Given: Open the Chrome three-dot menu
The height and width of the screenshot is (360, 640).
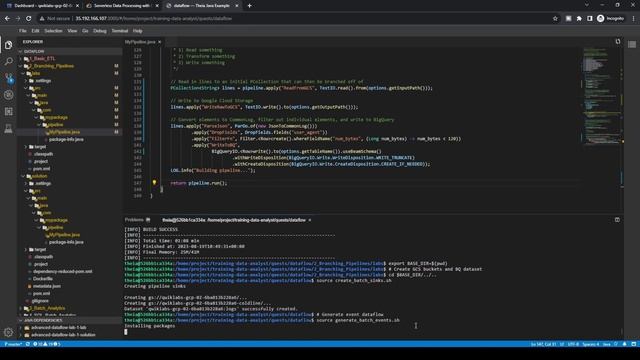Looking at the screenshot, I should [633, 18].
